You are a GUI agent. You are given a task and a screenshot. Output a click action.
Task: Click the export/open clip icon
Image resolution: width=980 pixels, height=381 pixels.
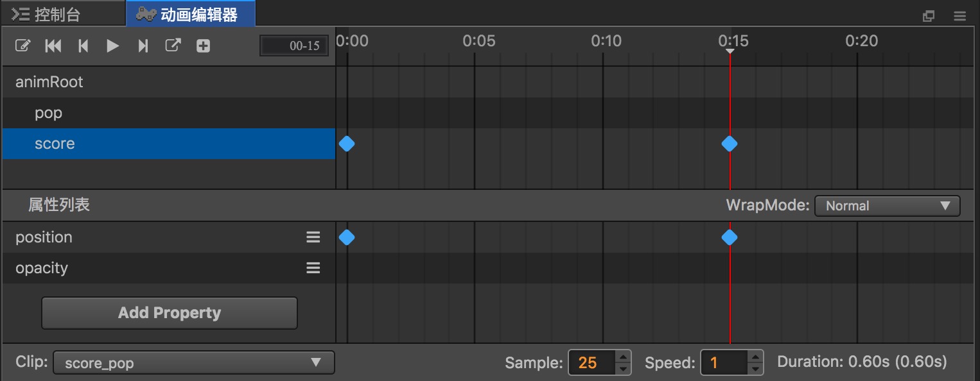(173, 46)
